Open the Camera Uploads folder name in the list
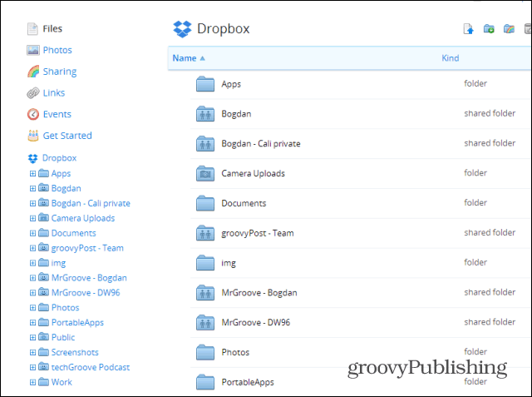This screenshot has width=532, height=397. (253, 174)
